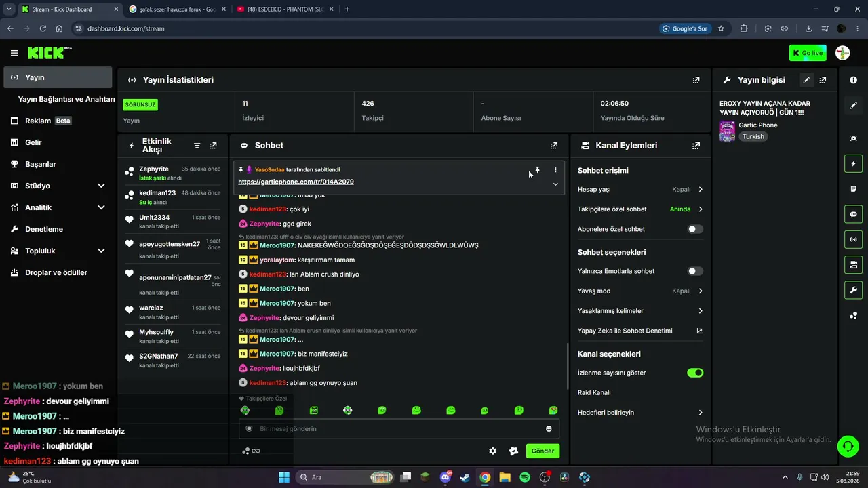The height and width of the screenshot is (488, 868).
Task: Go to Reklam Beta section
Action: coord(58,121)
